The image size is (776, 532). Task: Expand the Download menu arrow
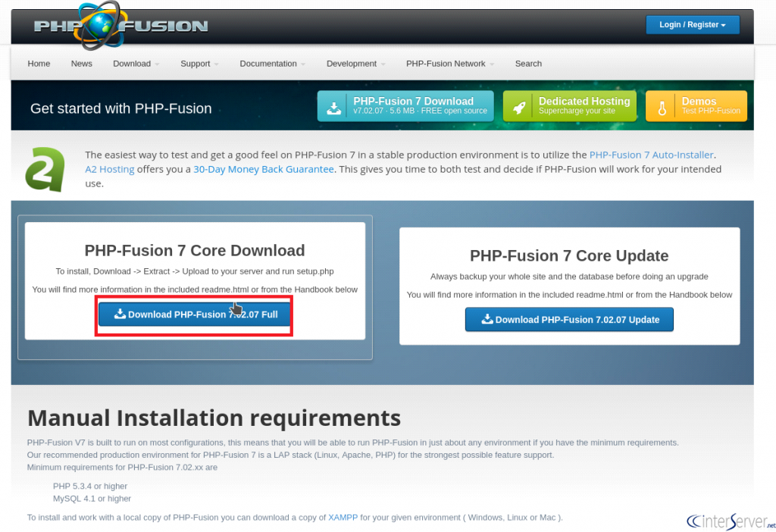coord(157,64)
